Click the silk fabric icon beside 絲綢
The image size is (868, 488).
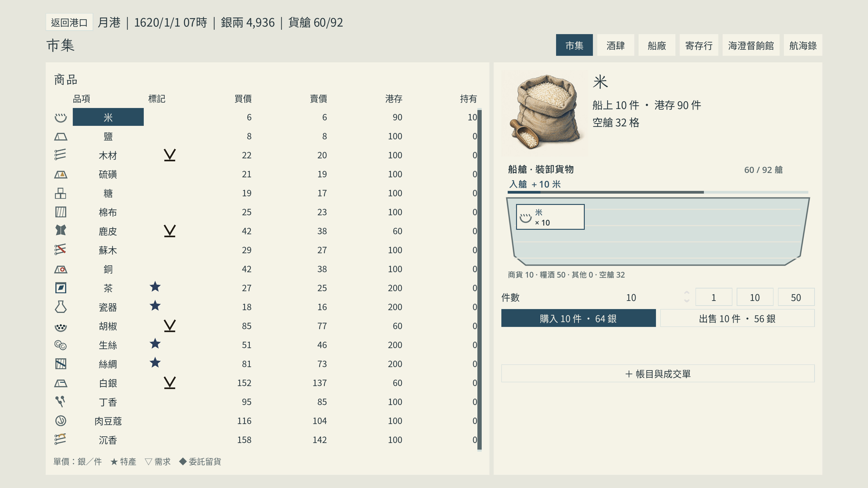(x=61, y=364)
